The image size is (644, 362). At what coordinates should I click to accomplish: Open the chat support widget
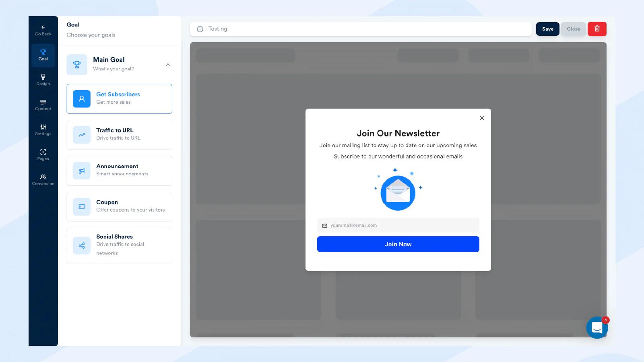tap(597, 327)
